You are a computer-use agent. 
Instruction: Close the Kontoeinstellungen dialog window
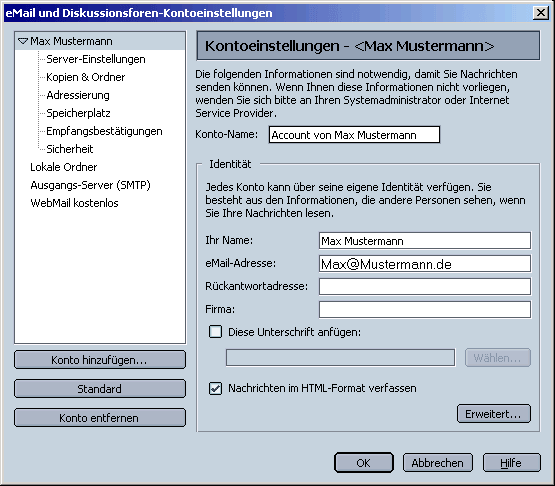coord(541,13)
